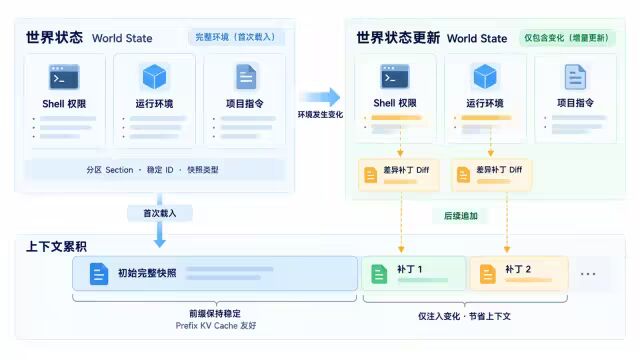This screenshot has height=360, width=640.
Task: Click the left 项目指令 label
Action: [x=244, y=104]
